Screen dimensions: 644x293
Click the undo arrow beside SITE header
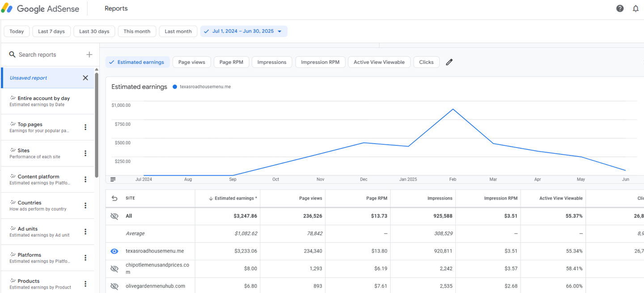pyautogui.click(x=114, y=198)
